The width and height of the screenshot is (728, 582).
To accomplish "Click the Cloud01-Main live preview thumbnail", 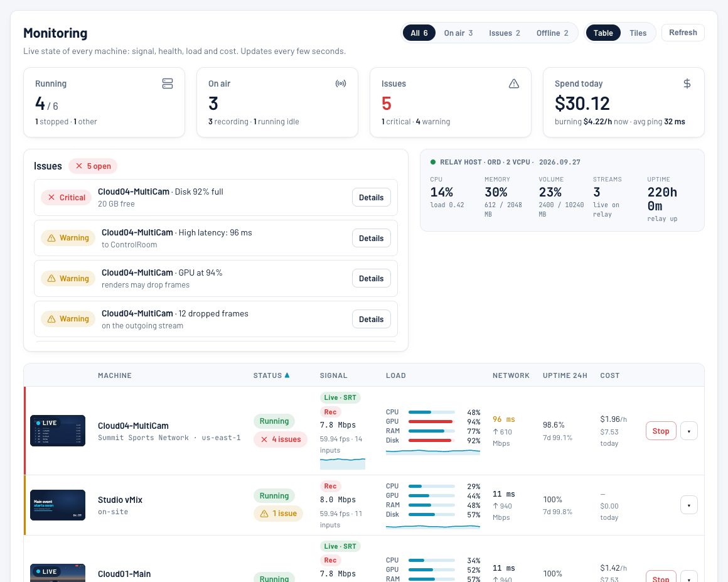I will coord(58,573).
